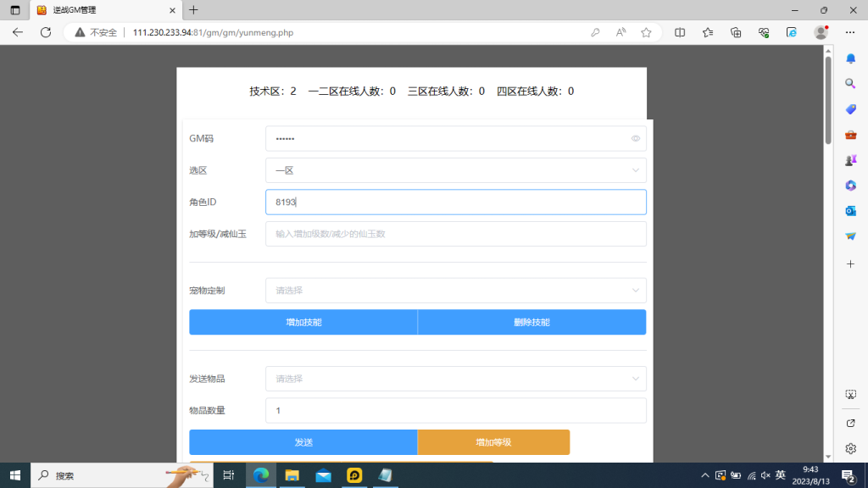This screenshot has width=868, height=488.
Task: Open the Shopping icon in the sidebar
Action: click(x=851, y=108)
